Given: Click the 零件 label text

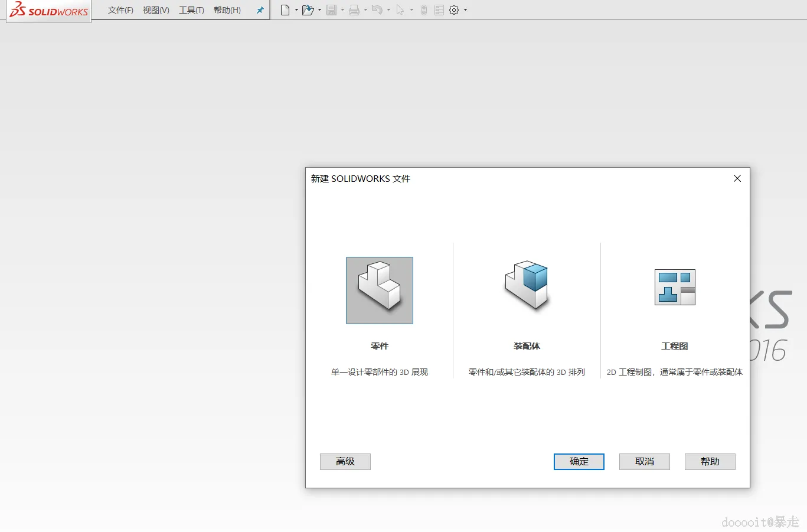Looking at the screenshot, I should coord(380,346).
